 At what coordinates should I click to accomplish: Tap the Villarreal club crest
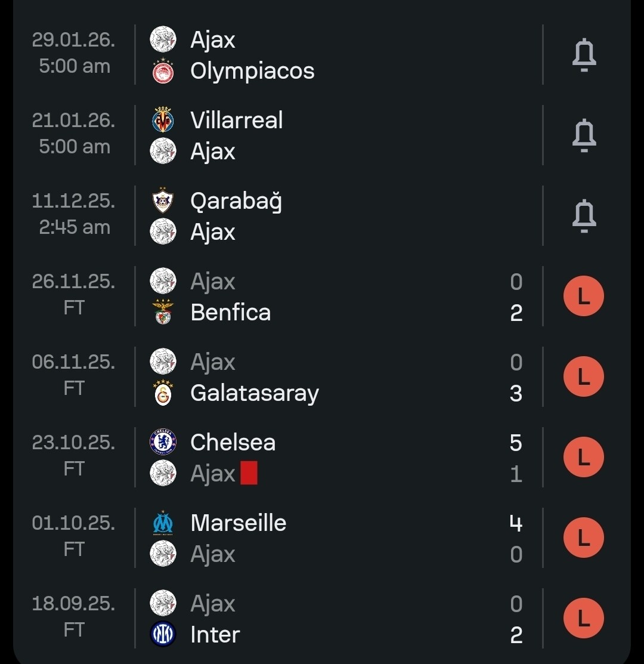[163, 120]
